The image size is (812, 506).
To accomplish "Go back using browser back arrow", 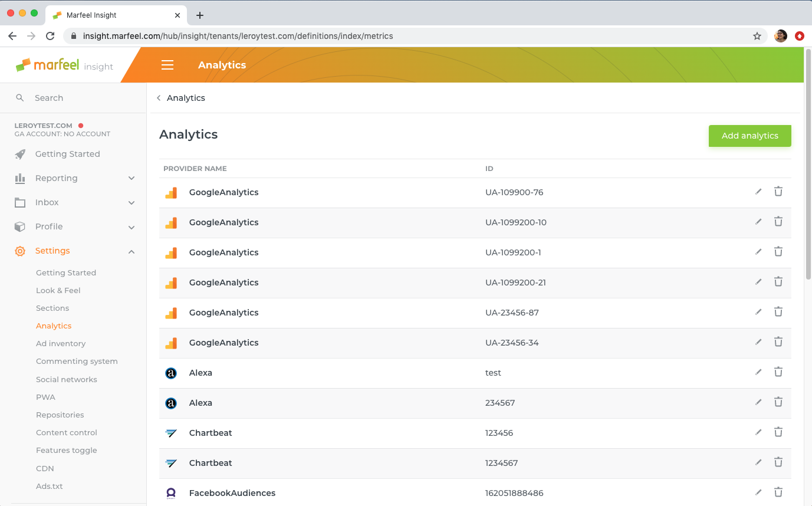I will pyautogui.click(x=12, y=36).
